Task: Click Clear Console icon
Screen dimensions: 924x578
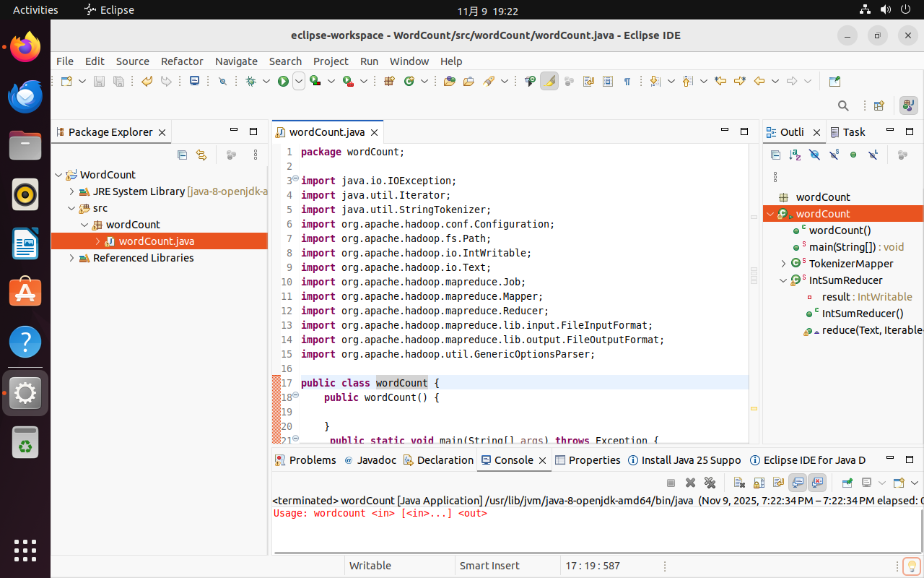Action: (739, 483)
